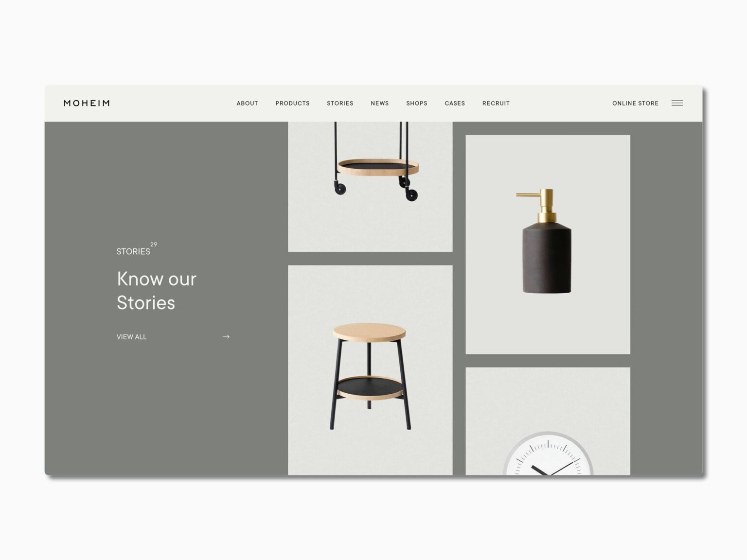Select the Recruit nav link
The height and width of the screenshot is (560, 747).
click(x=496, y=103)
